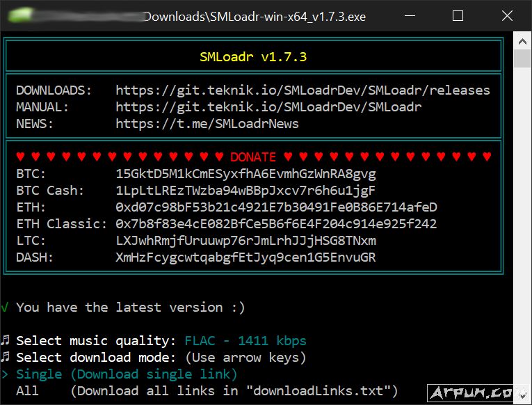Click the green check mark before "You have"
Image resolution: width=532 pixels, height=405 pixels.
5,308
